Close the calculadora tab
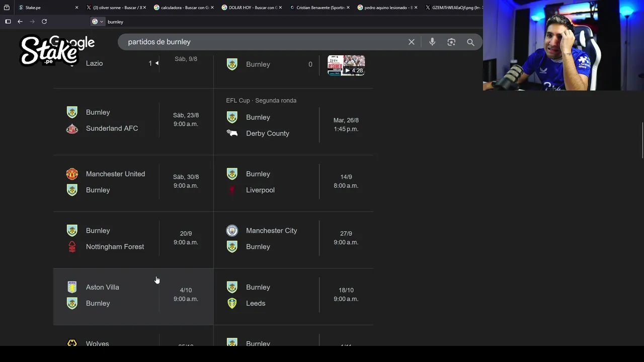Image resolution: width=644 pixels, height=362 pixels. (x=212, y=8)
